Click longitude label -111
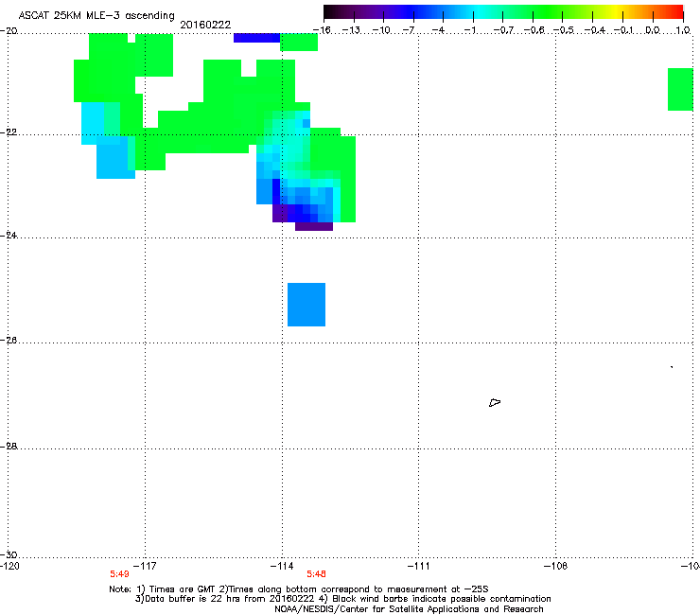The width and height of the screenshot is (700, 615). [x=419, y=566]
